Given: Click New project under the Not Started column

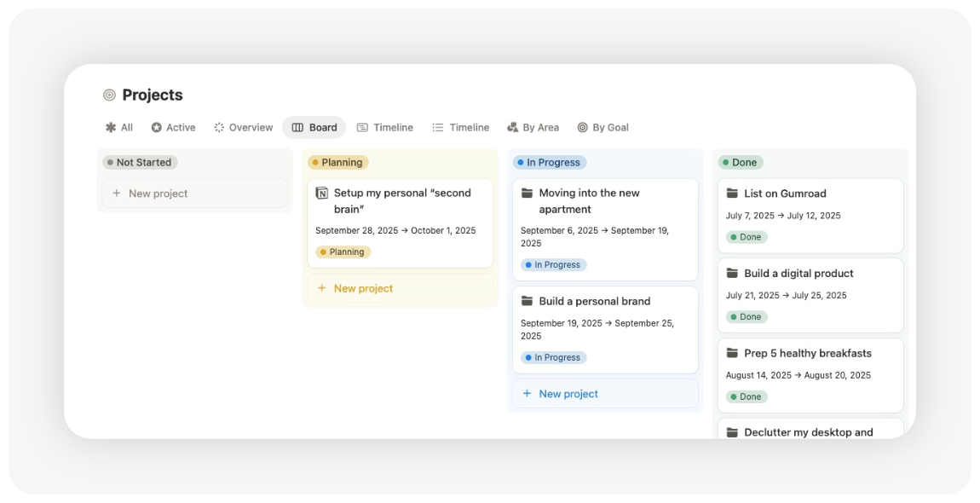Looking at the screenshot, I should (151, 193).
